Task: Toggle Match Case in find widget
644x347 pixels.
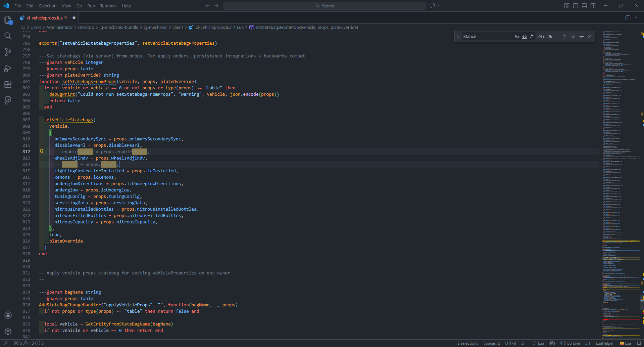Action: (x=517, y=36)
